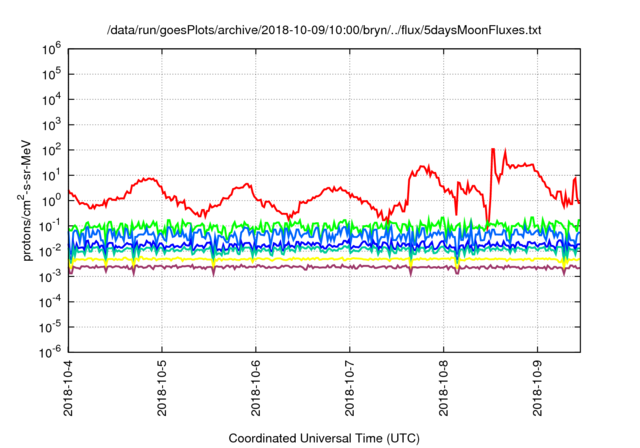This screenshot has width=640, height=448.
Task: Click the maroon lowest flux line
Action: coord(324,267)
